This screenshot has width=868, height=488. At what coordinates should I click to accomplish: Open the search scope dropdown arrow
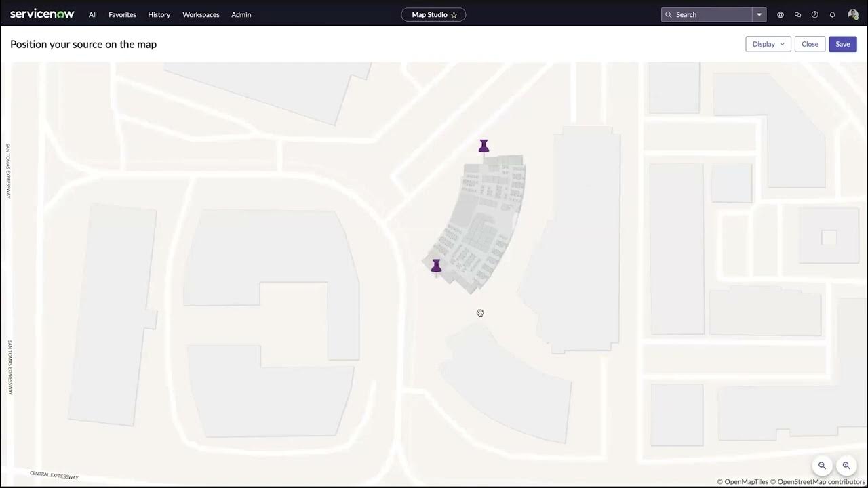759,14
